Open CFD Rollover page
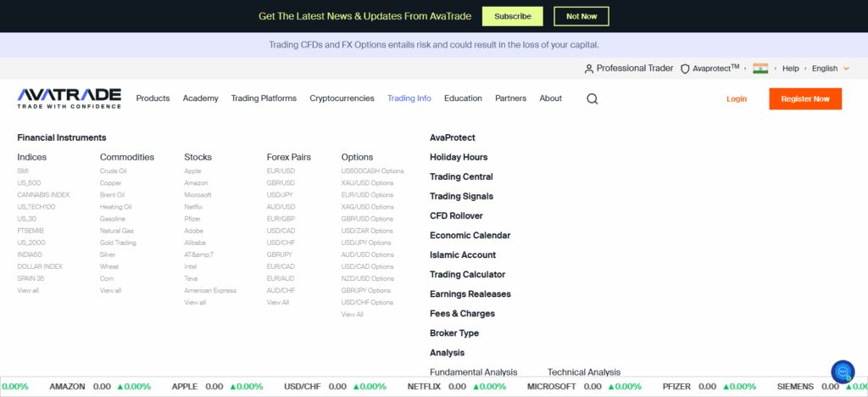 click(x=456, y=216)
